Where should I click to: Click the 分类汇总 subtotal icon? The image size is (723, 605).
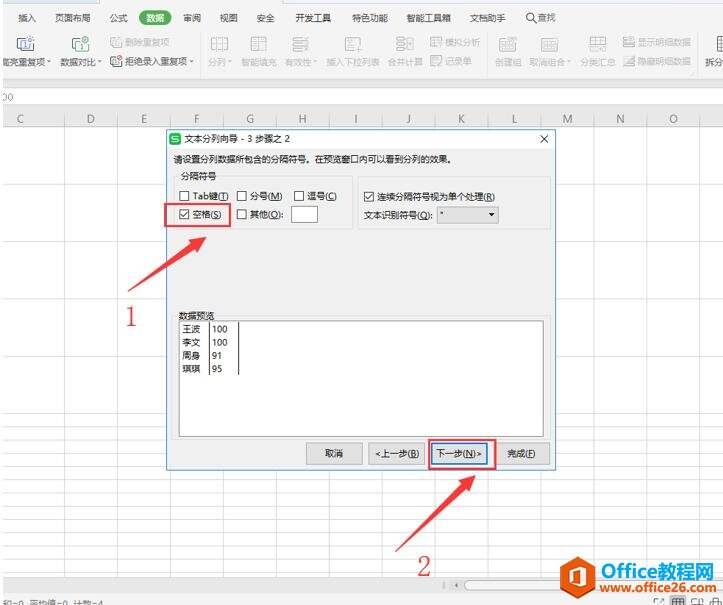click(x=597, y=45)
